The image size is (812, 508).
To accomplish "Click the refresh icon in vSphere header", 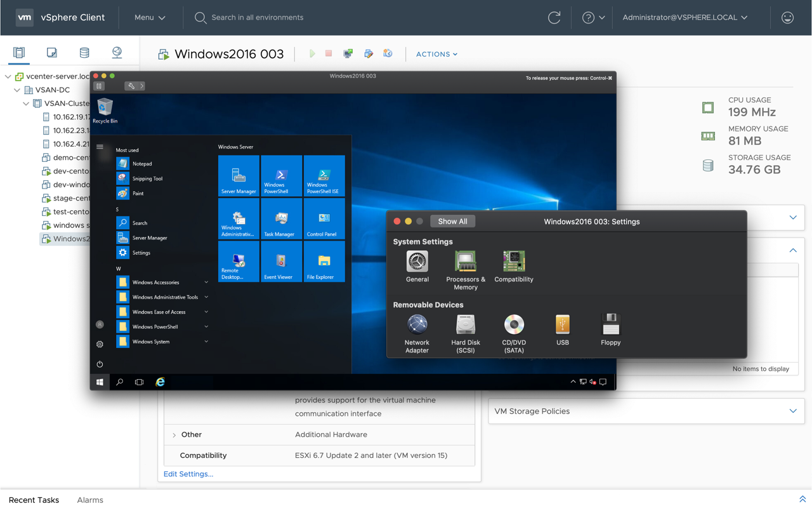I will coord(554,18).
